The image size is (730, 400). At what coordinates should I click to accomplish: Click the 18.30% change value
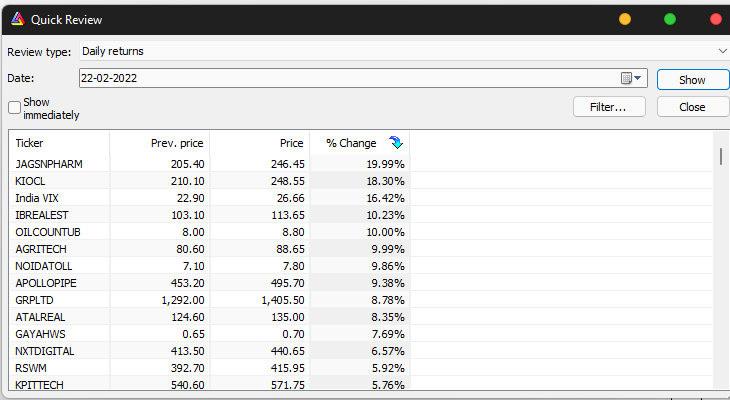click(385, 181)
